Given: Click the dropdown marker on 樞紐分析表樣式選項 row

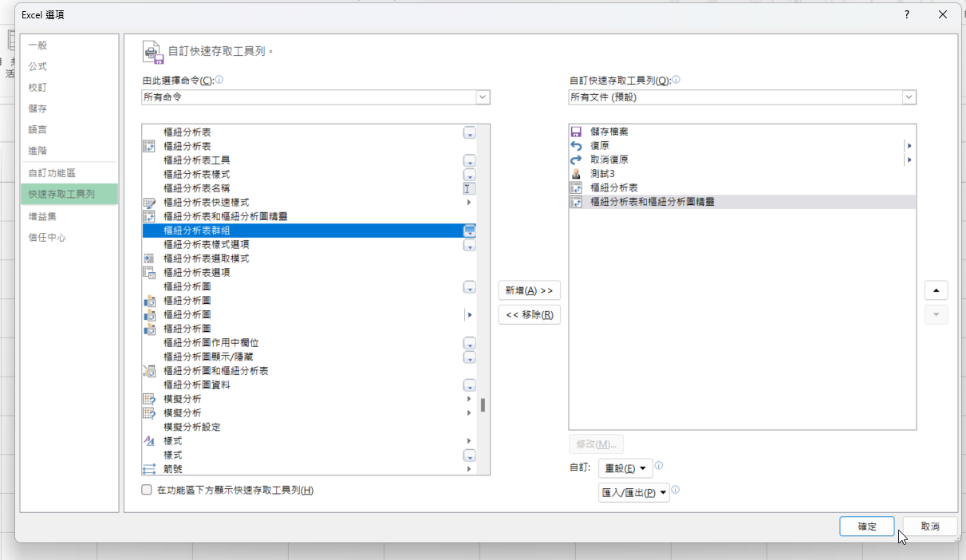Looking at the screenshot, I should tap(469, 245).
